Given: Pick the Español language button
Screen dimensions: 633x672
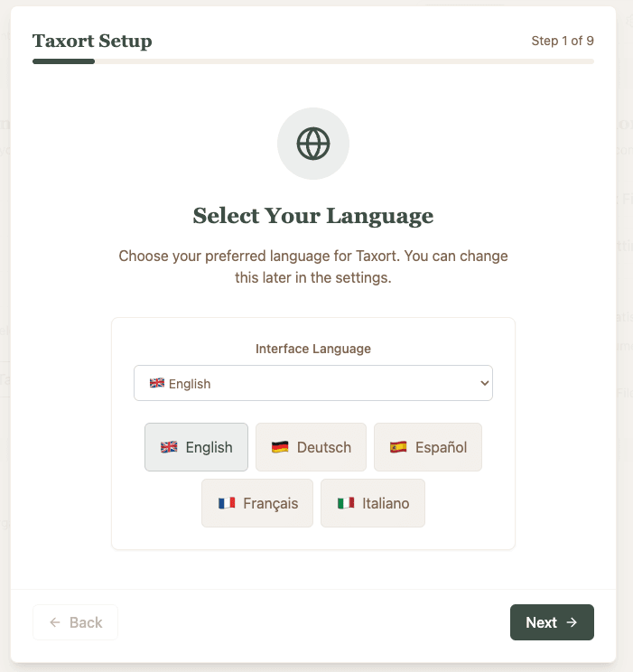Looking at the screenshot, I should (x=428, y=447).
